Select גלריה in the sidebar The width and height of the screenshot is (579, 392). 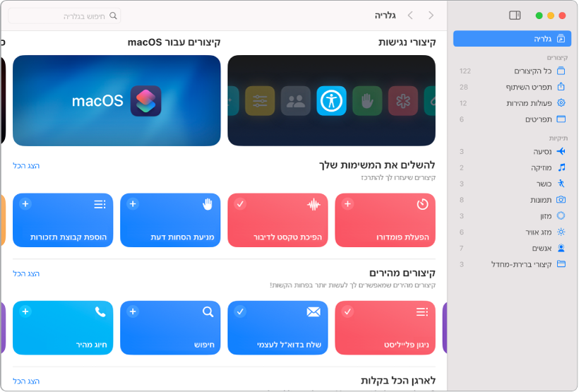pyautogui.click(x=512, y=39)
